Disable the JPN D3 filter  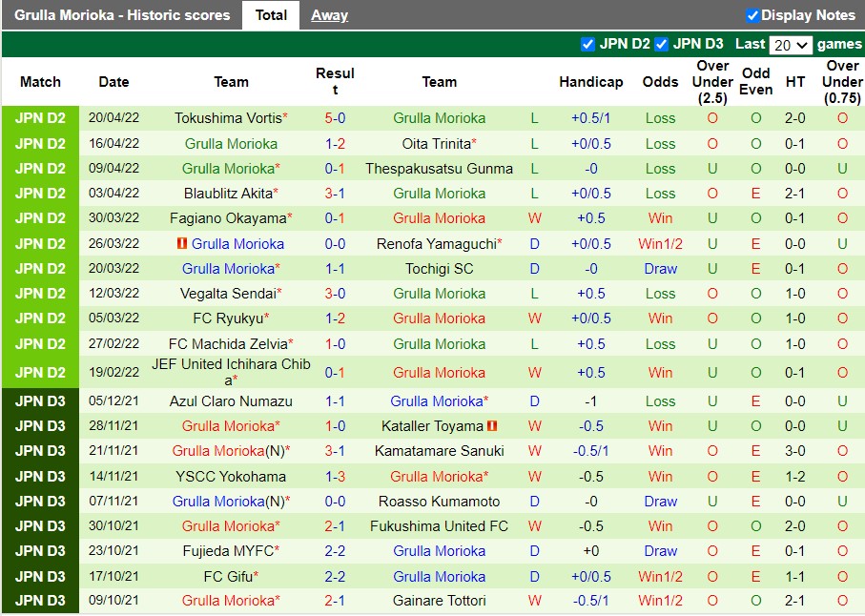(x=660, y=43)
